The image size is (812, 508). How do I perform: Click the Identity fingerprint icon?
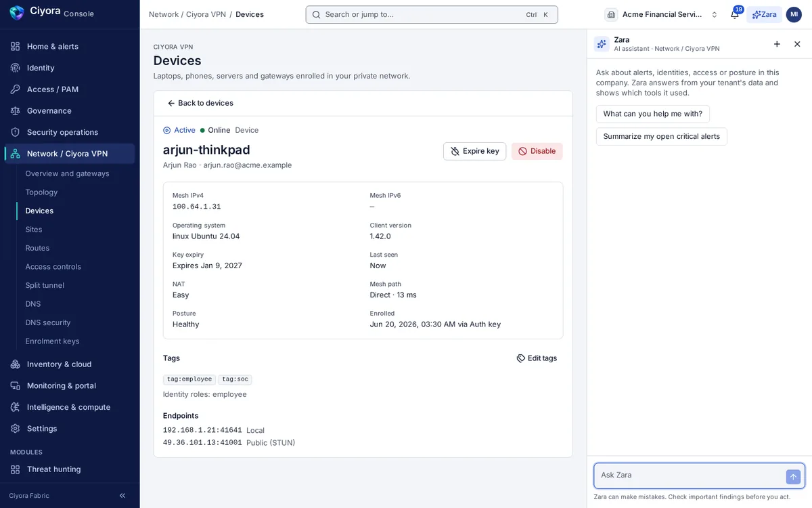[15, 68]
